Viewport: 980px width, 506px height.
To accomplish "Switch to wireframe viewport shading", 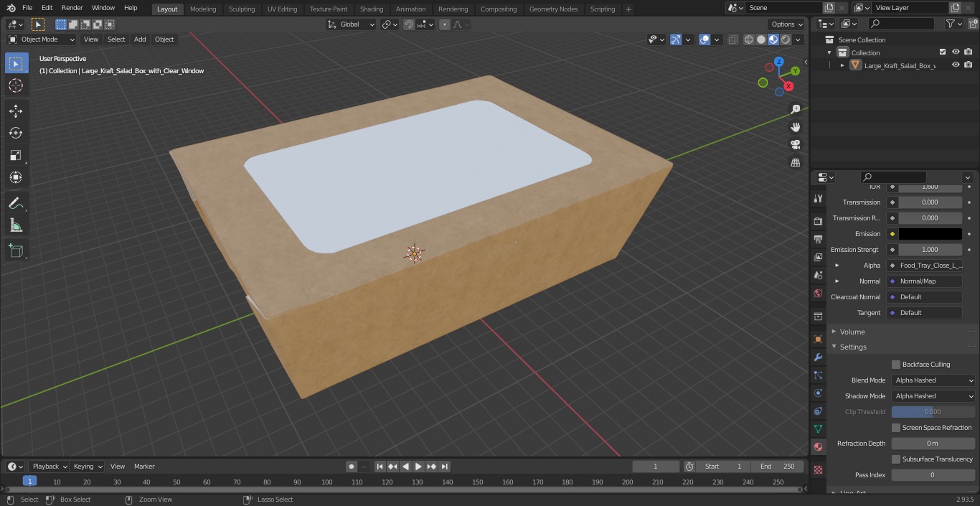I will tap(749, 39).
